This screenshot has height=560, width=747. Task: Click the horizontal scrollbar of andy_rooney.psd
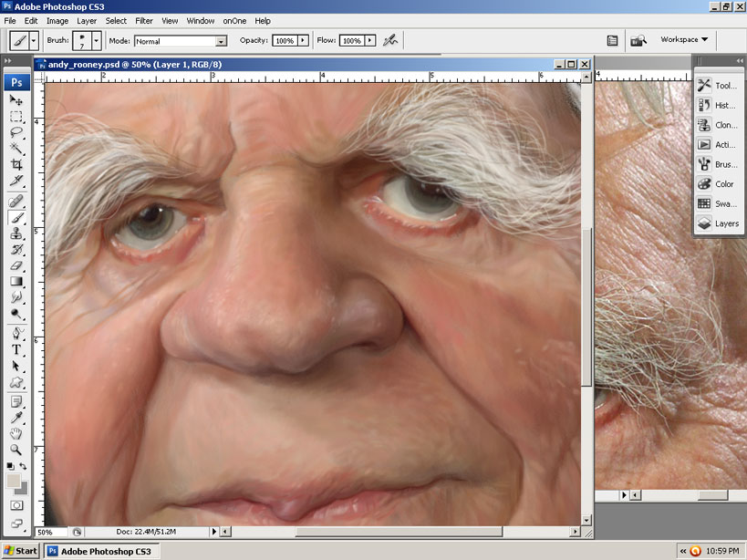[x=399, y=532]
